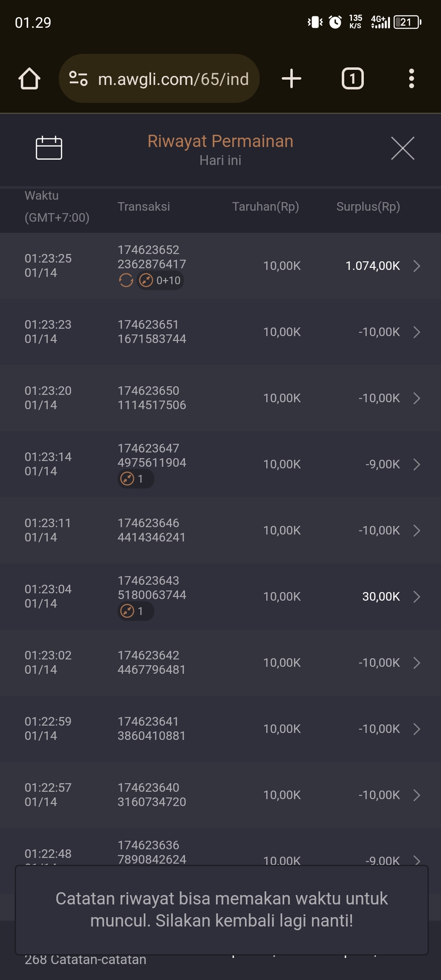This screenshot has height=980, width=441.
Task: Expand details of the 1.074,00K win row
Action: point(416,266)
